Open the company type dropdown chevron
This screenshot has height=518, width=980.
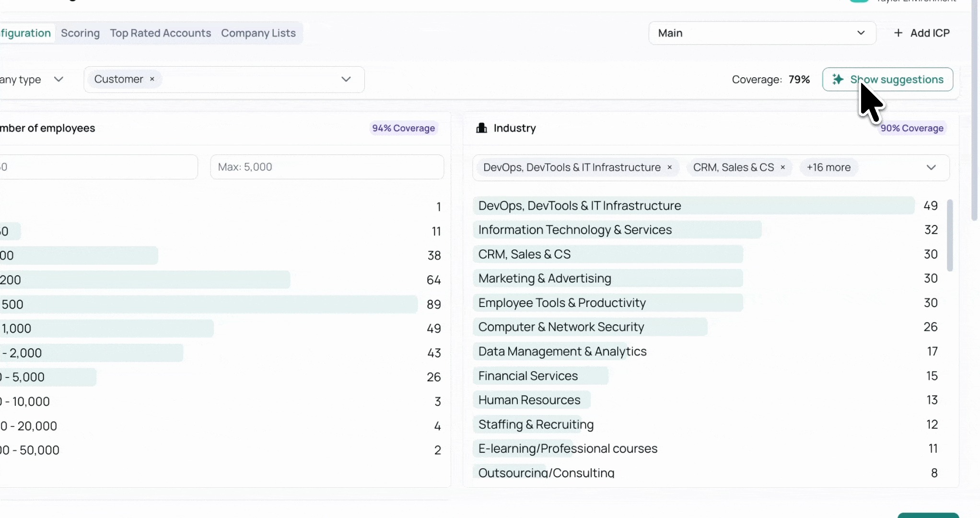click(58, 79)
